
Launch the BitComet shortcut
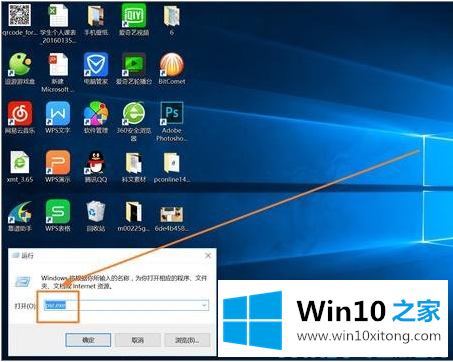tap(172, 68)
